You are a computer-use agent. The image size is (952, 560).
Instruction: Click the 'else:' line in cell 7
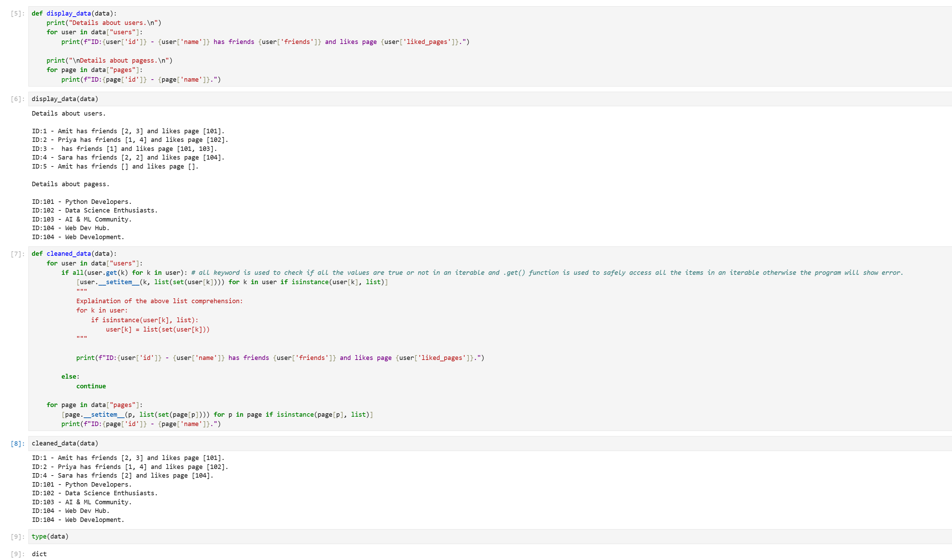[70, 377]
